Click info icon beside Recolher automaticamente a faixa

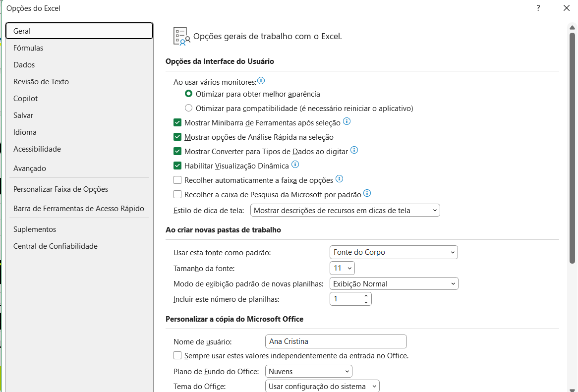pyautogui.click(x=339, y=179)
